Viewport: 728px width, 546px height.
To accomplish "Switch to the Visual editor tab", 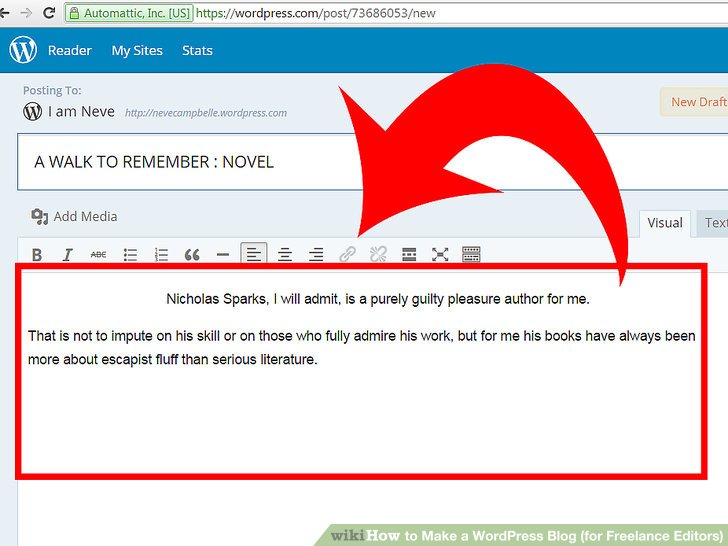I will (x=665, y=223).
